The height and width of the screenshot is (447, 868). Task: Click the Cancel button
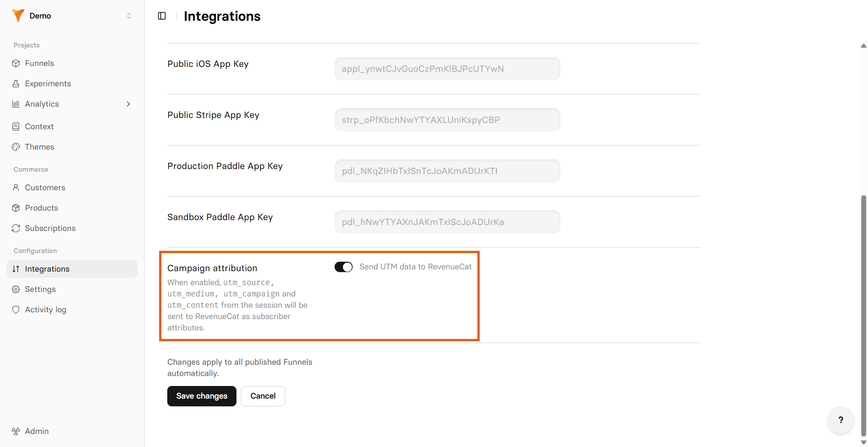[263, 396]
